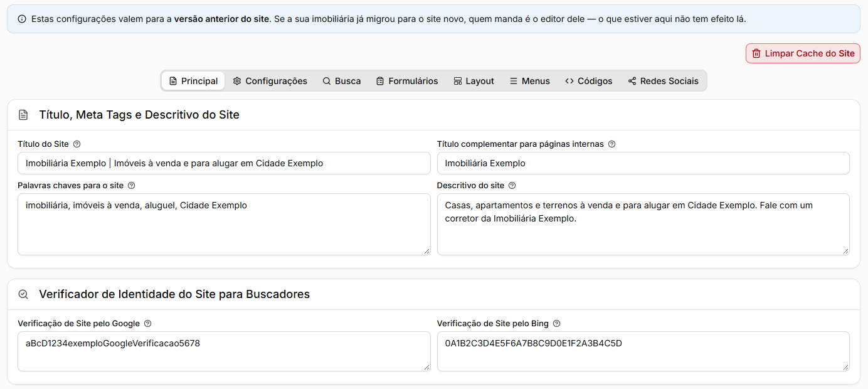Click the heading "Verificador de Identidade do Site para Buscadores"
Image resolution: width=868 pixels, height=389 pixels.
coord(174,294)
